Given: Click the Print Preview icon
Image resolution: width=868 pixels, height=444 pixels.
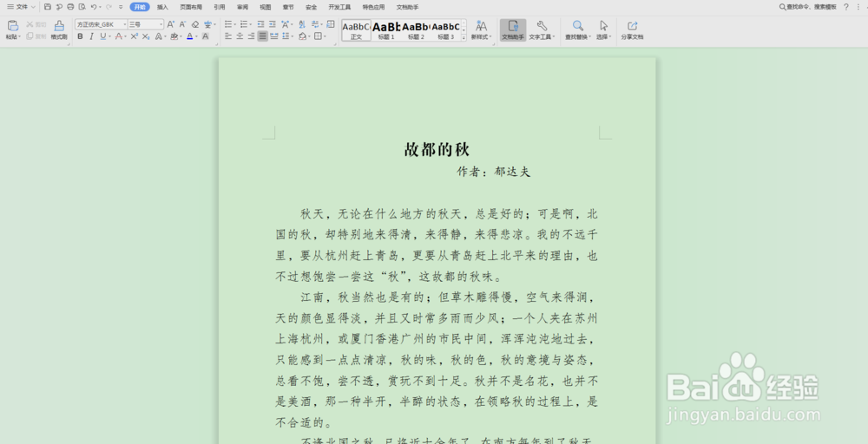Looking at the screenshot, I should 82,7.
